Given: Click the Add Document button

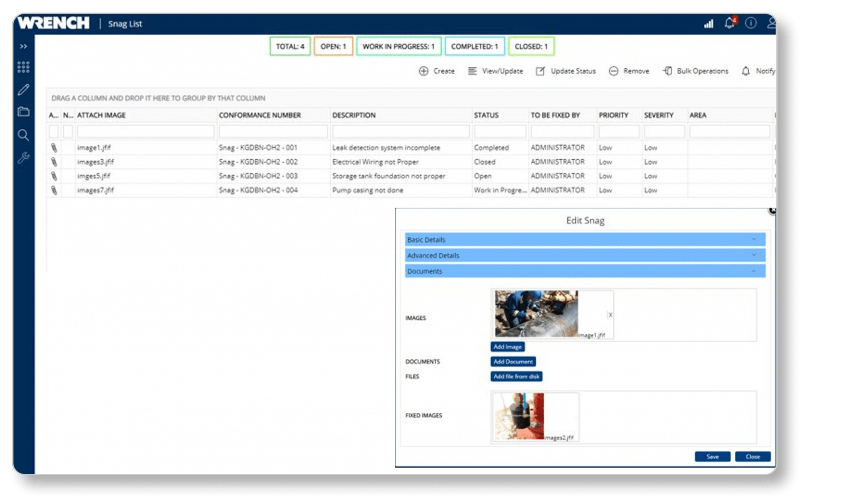Looking at the screenshot, I should [513, 362].
